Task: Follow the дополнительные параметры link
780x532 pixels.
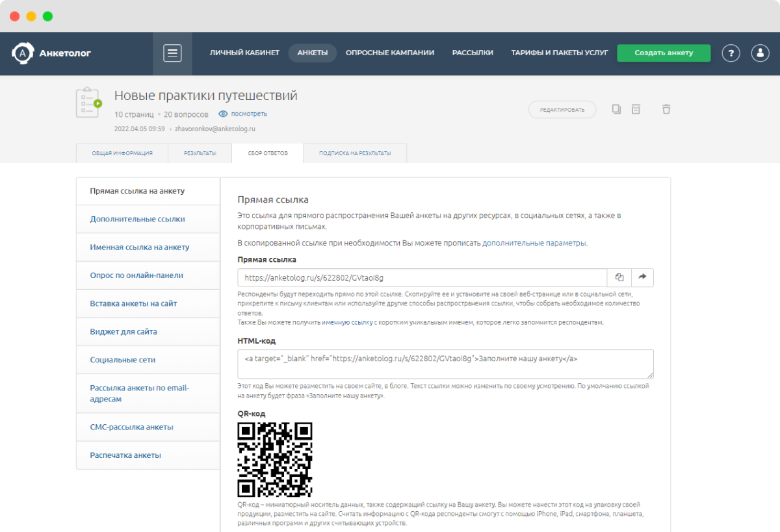Action: [534, 243]
